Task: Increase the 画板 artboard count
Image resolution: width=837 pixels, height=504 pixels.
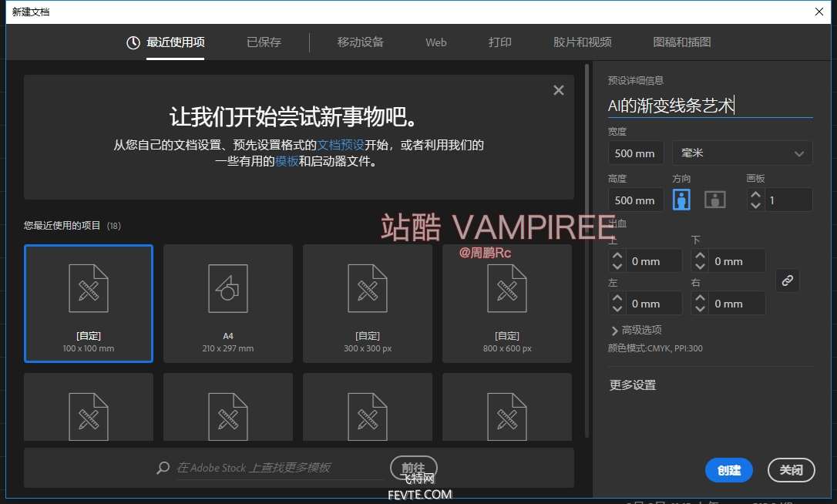Action: [x=755, y=195]
